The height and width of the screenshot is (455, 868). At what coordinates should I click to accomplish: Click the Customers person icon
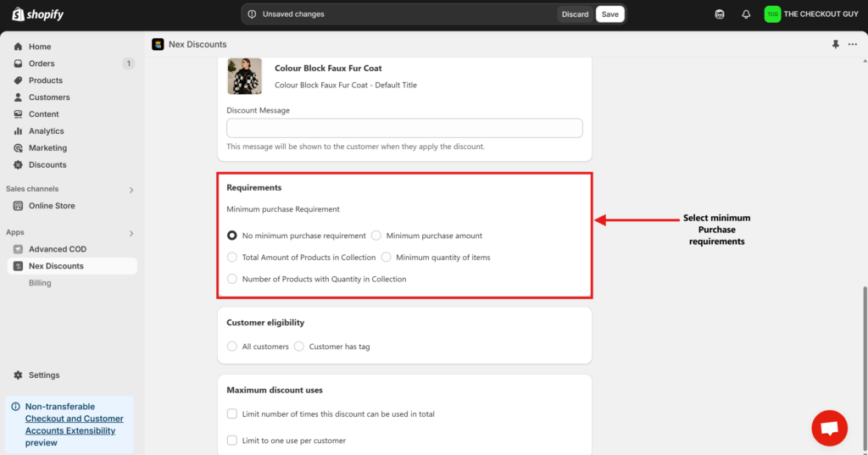[19, 97]
